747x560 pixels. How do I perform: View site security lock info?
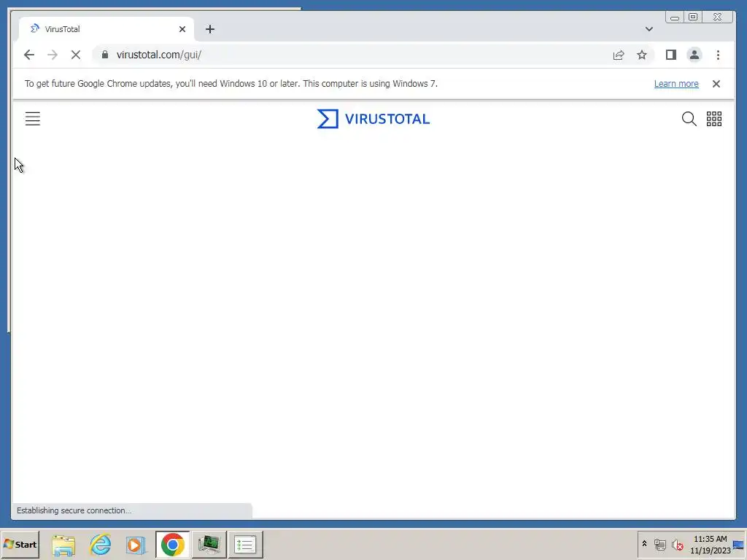pyautogui.click(x=105, y=55)
